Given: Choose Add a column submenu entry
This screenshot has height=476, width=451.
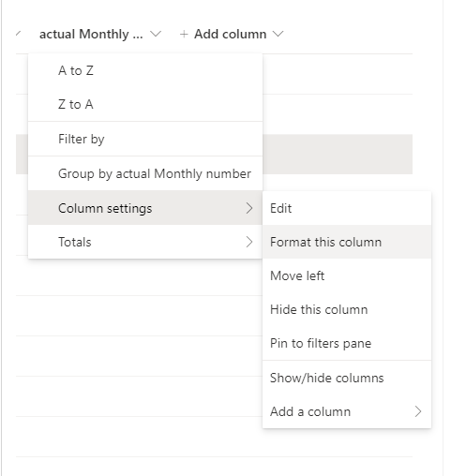Looking at the screenshot, I should point(347,411).
